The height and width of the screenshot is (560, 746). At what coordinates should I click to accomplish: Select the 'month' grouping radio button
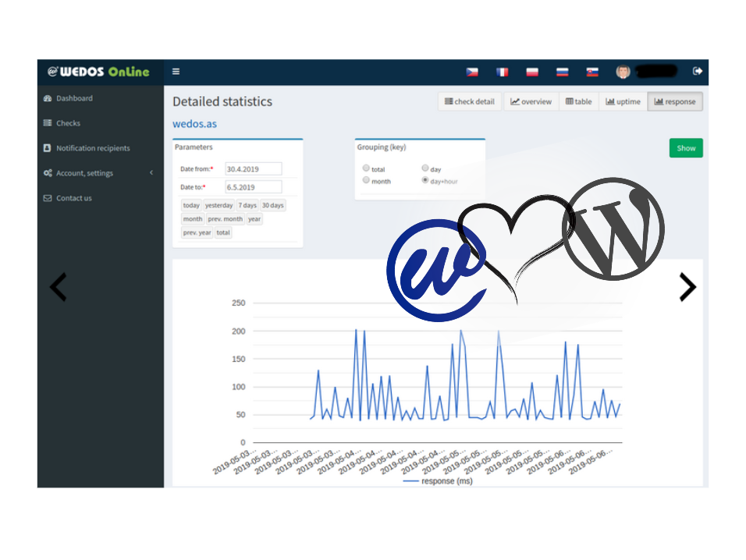tap(367, 181)
